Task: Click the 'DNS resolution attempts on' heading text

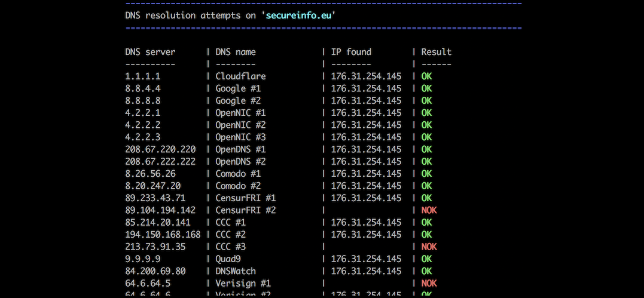Action: pyautogui.click(x=192, y=16)
